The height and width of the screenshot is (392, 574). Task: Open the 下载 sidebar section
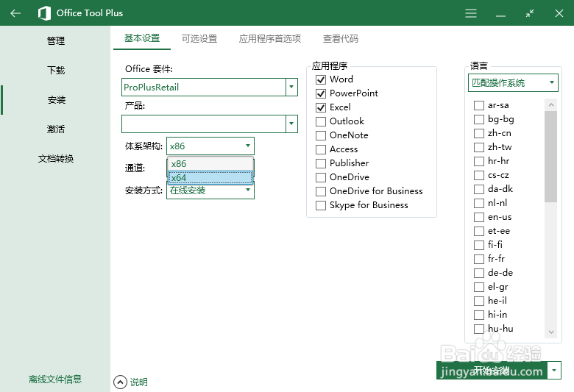[x=56, y=70]
